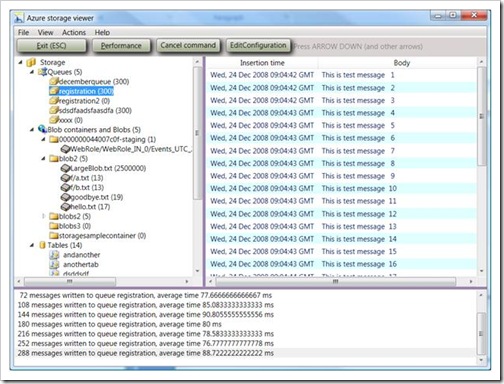Click the Queues node icon

pyautogui.click(x=42, y=72)
